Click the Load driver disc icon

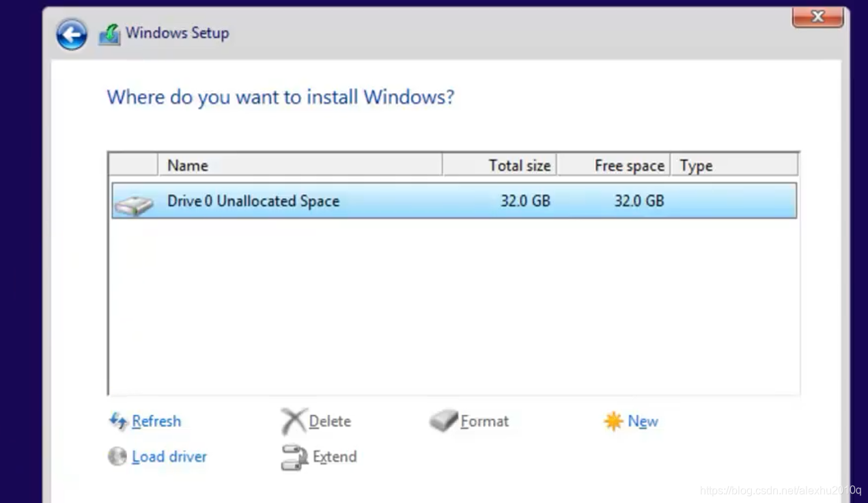tap(117, 457)
